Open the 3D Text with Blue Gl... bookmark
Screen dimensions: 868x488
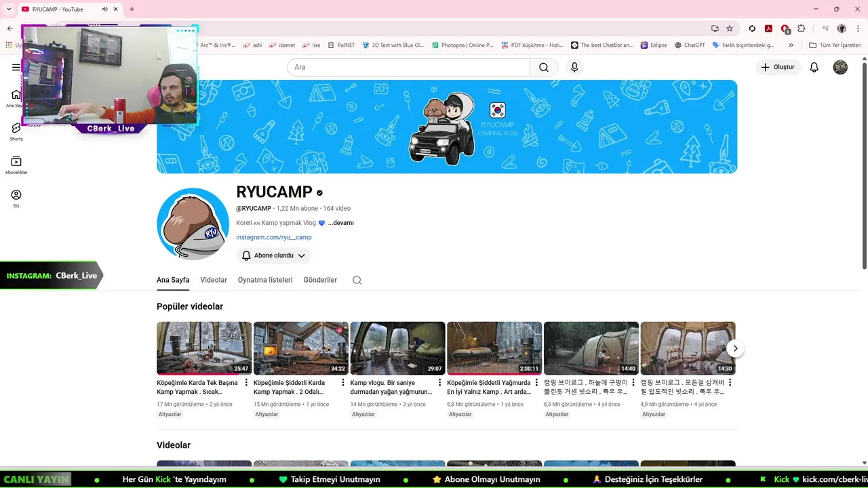tap(393, 45)
